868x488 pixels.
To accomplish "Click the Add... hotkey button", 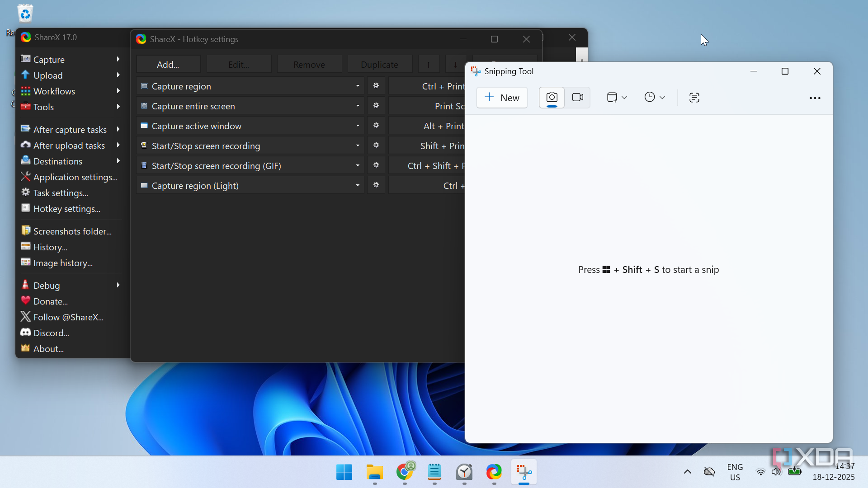I will pos(168,64).
